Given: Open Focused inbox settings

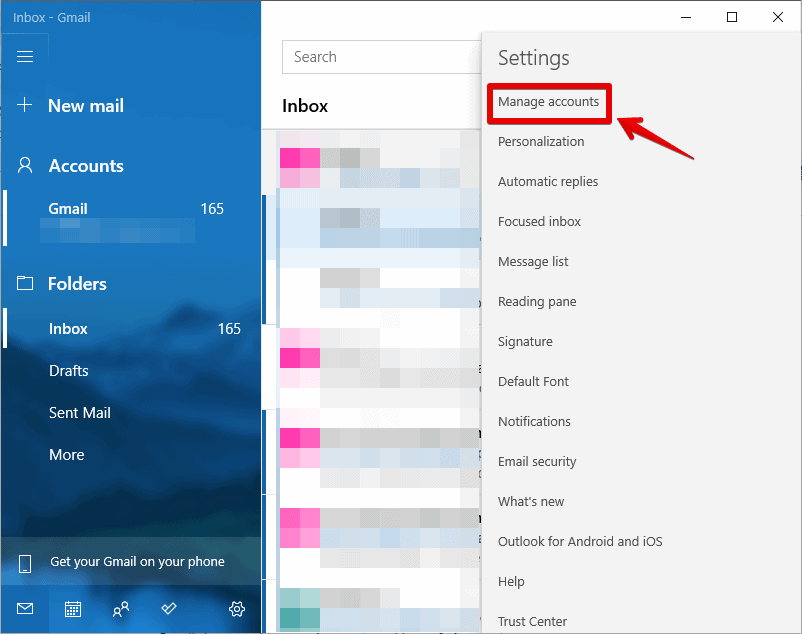Looking at the screenshot, I should click(539, 221).
